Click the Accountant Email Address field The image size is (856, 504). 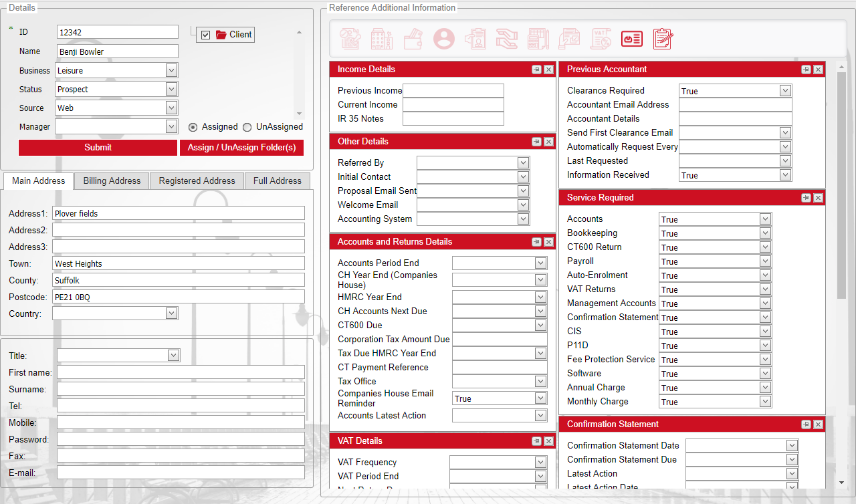click(x=736, y=105)
